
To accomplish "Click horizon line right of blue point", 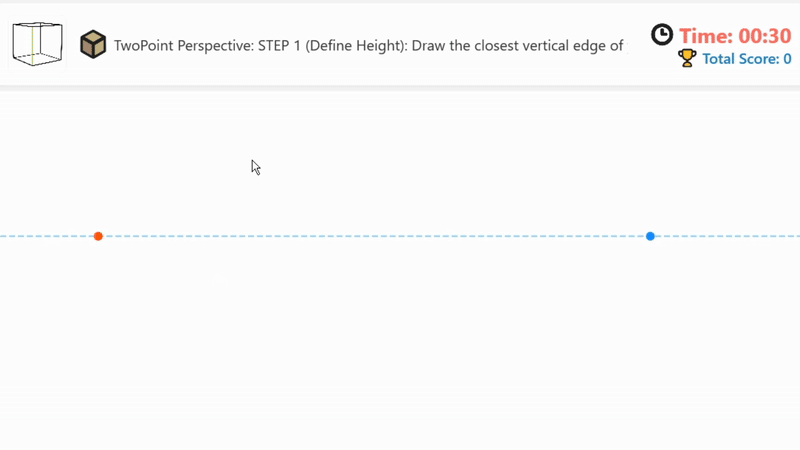I will coord(725,236).
